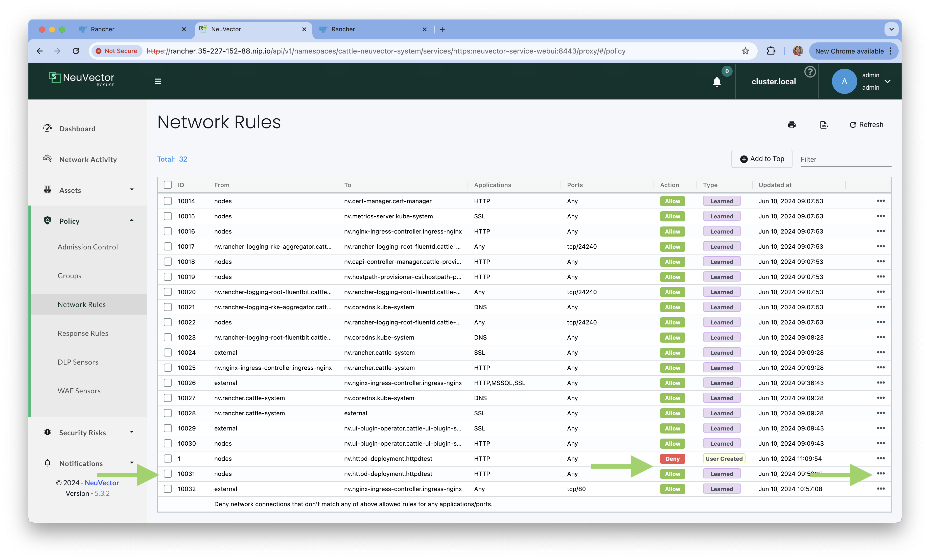The height and width of the screenshot is (560, 930).
Task: Click the browser extensions puzzle icon
Action: click(771, 51)
